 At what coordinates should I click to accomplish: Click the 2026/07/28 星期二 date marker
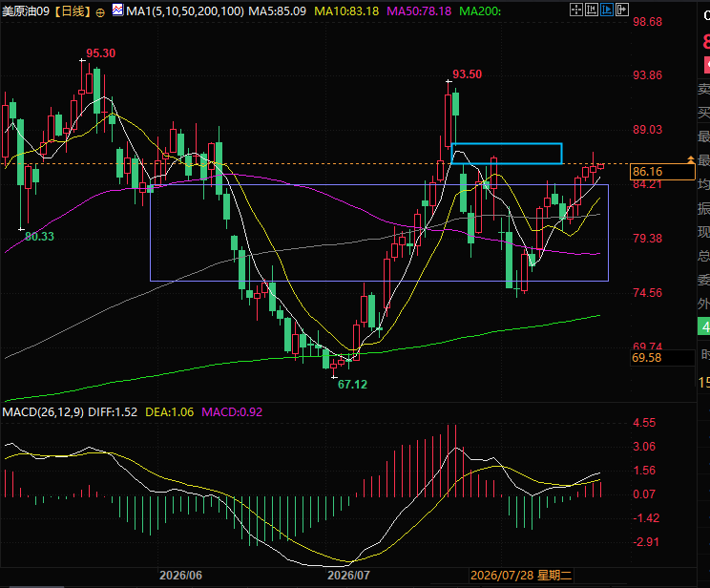tap(521, 576)
